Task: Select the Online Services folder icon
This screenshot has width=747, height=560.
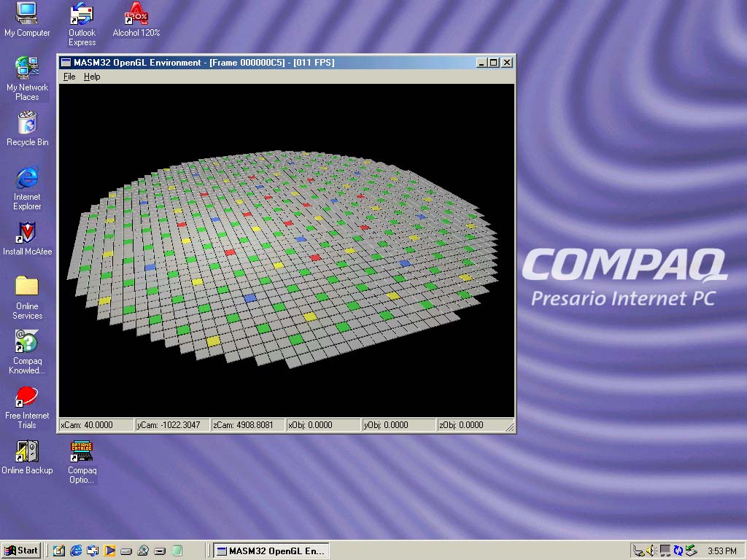Action: (x=27, y=297)
